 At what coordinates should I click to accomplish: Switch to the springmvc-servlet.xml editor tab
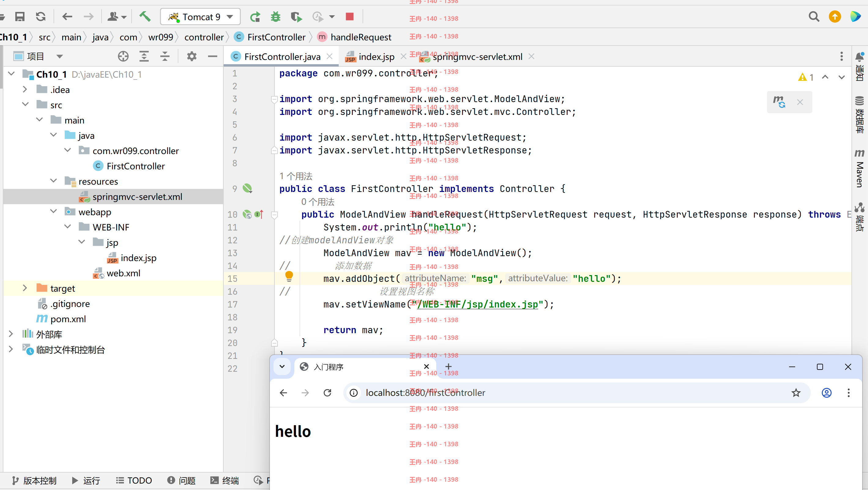[477, 57]
